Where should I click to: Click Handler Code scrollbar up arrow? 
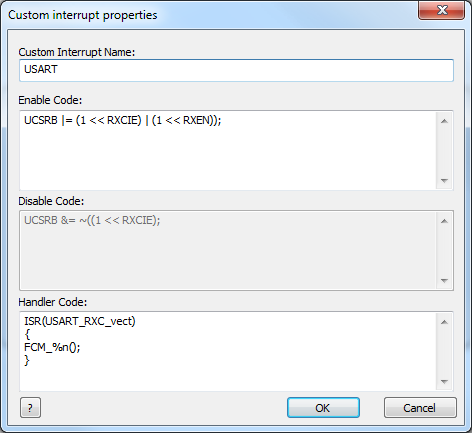444,322
